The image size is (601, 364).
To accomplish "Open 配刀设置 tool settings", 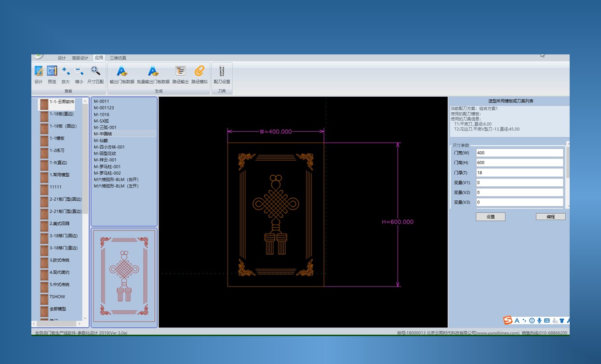I will tap(222, 71).
